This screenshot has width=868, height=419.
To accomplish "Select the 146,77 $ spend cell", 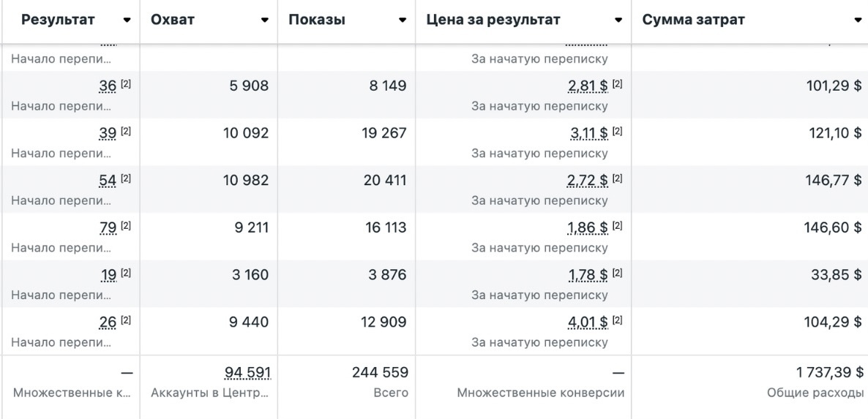I will 834,181.
